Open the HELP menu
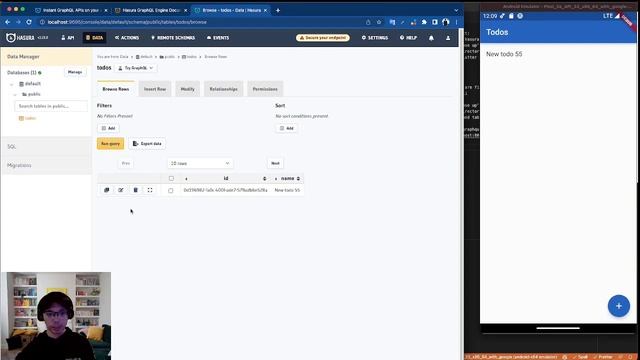The width and height of the screenshot is (640, 360). pos(408,38)
